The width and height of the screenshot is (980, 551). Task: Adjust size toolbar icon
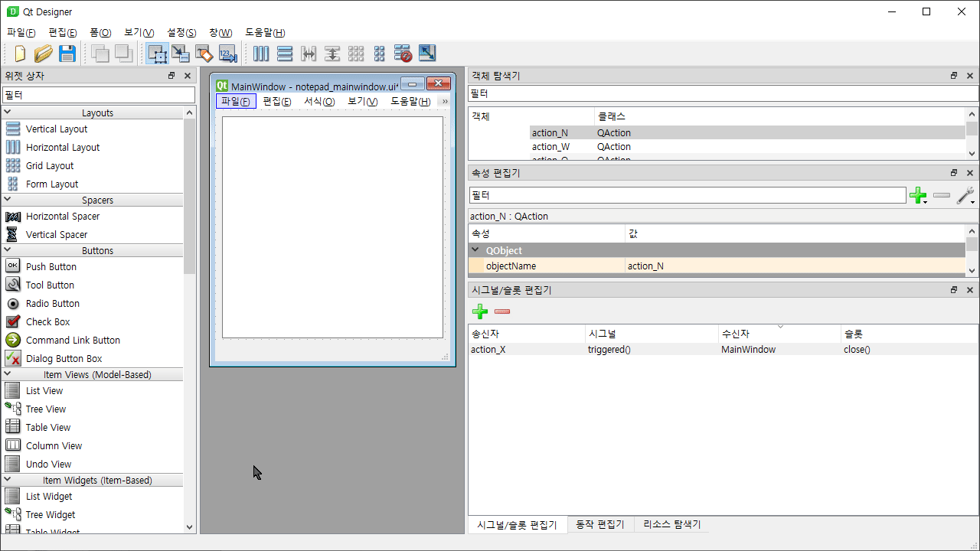pos(427,54)
